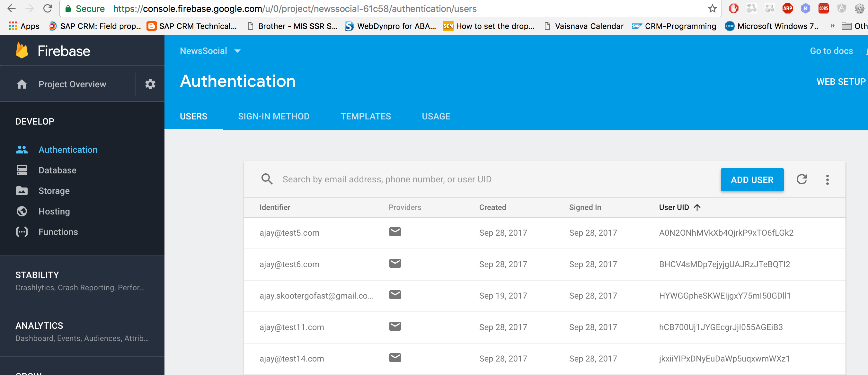Open the Go to docs link
The height and width of the screenshot is (375, 868).
click(x=831, y=51)
